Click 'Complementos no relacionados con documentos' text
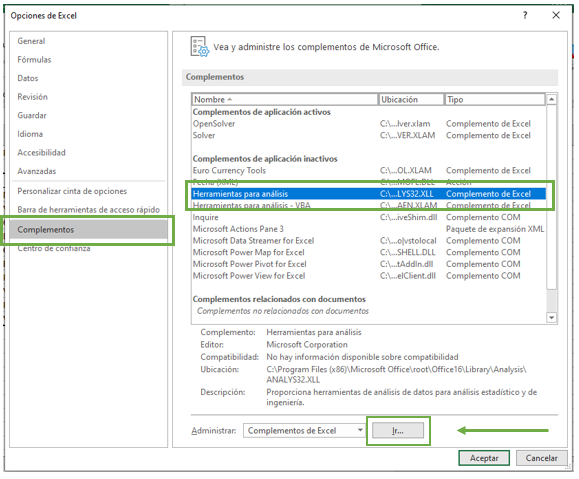Viewport: 579px width, 479px height. (283, 311)
